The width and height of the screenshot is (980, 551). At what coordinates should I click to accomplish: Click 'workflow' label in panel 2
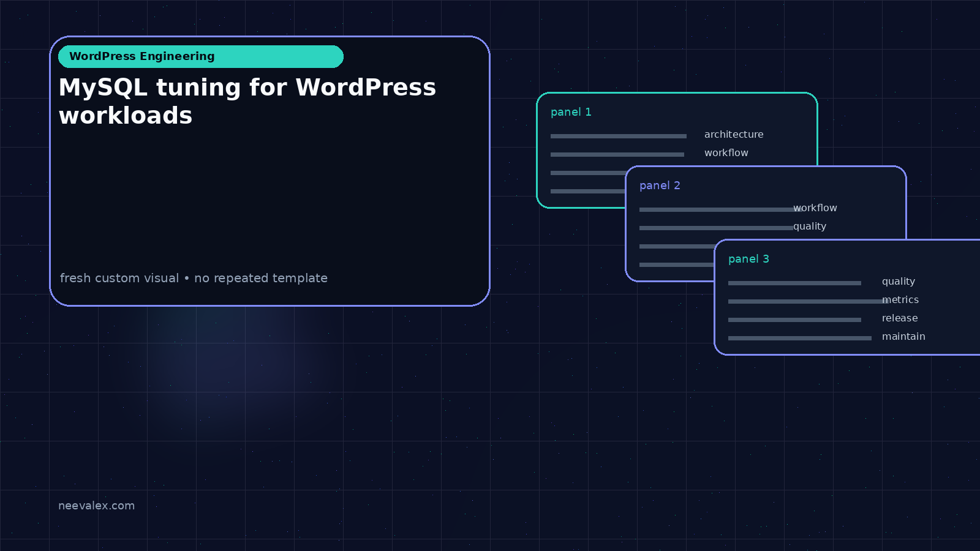[x=815, y=208]
